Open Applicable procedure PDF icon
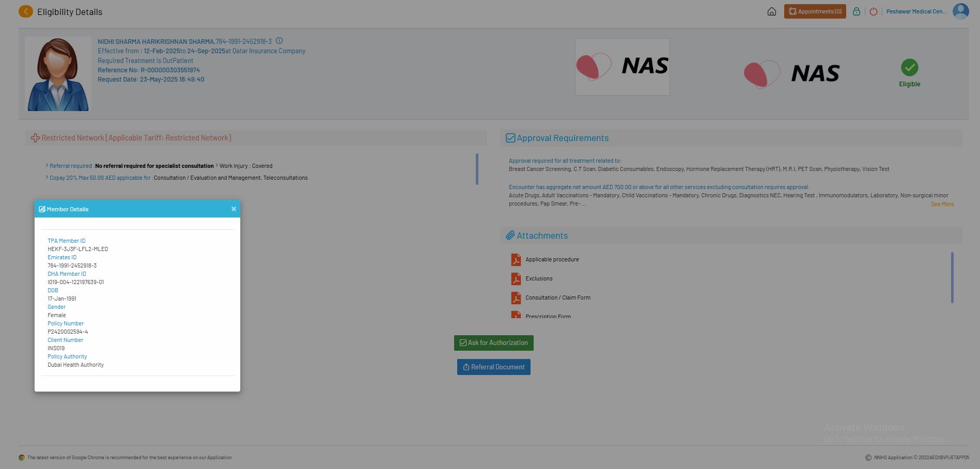Image resolution: width=980 pixels, height=469 pixels. click(516, 260)
